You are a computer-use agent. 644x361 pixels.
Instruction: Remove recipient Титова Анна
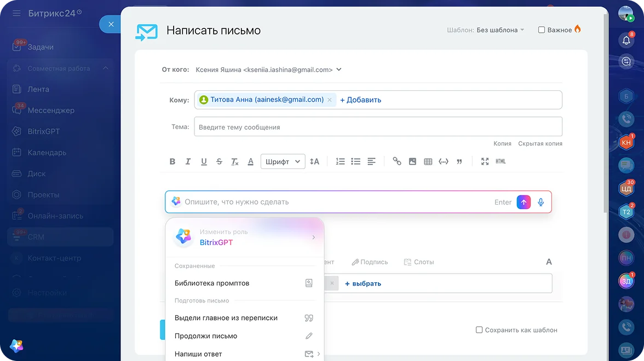(330, 100)
